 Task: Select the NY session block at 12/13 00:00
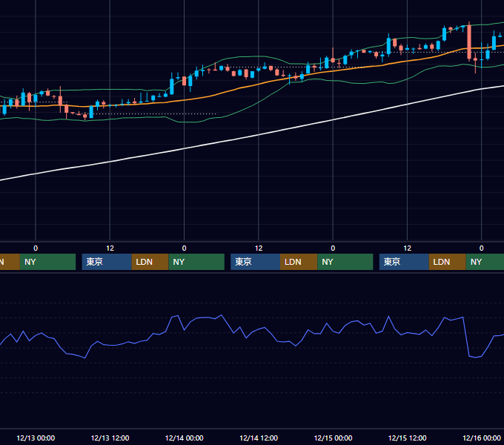point(47,262)
